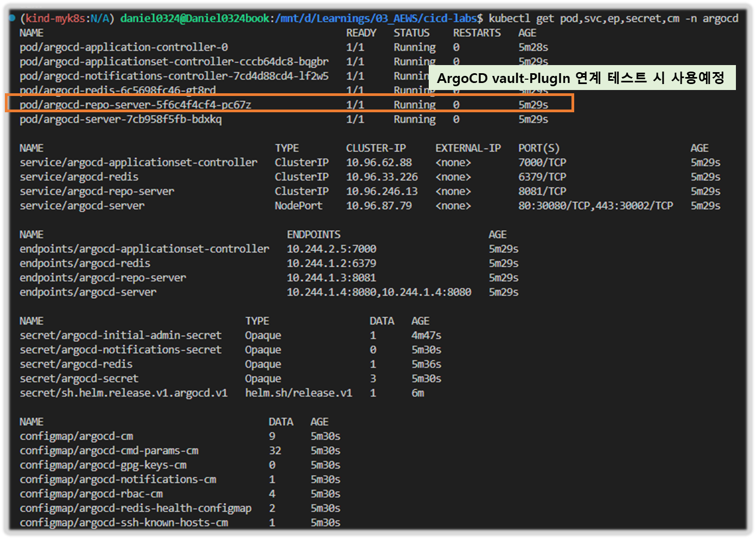756x539 pixels.
Task: Click the STATUS column header of pods
Action: (411, 33)
